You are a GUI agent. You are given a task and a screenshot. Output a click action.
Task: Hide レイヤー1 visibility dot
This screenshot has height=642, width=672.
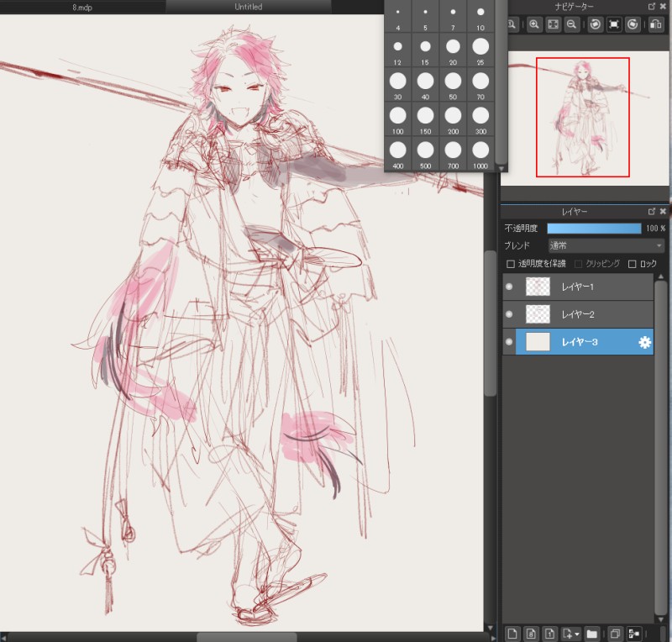(x=509, y=287)
